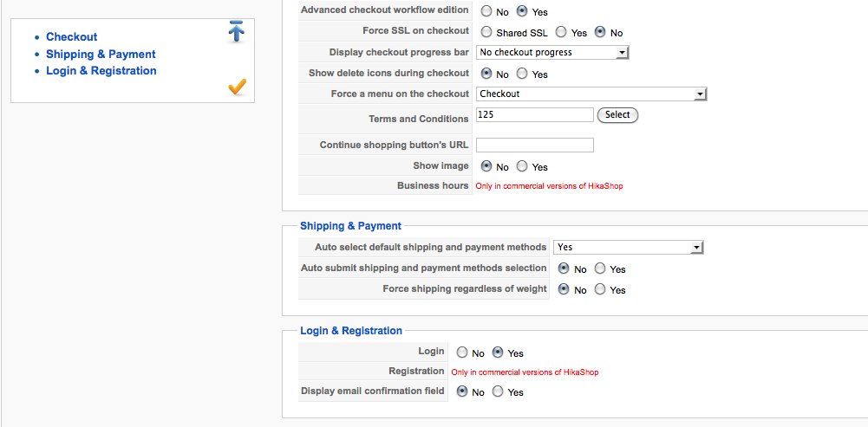The height and width of the screenshot is (427, 868).
Task: Set Auto submit shipping and payment selection to Yes
Action: [600, 268]
